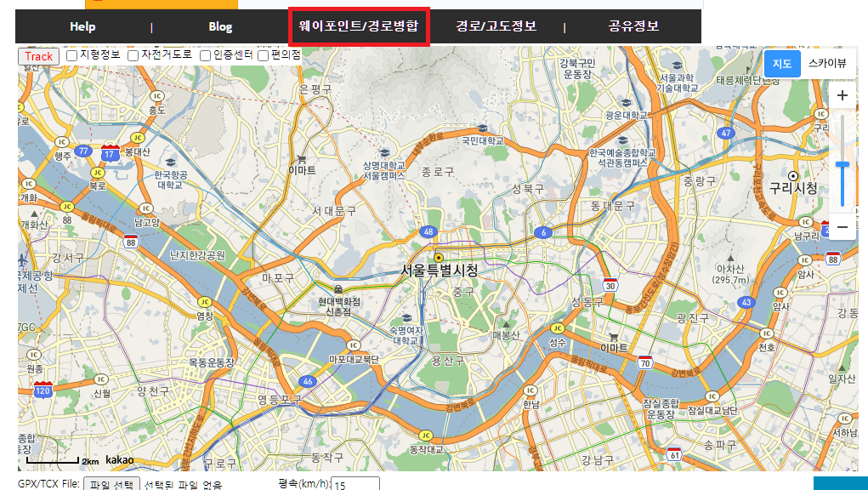Switch map to 지도 view

click(x=782, y=64)
